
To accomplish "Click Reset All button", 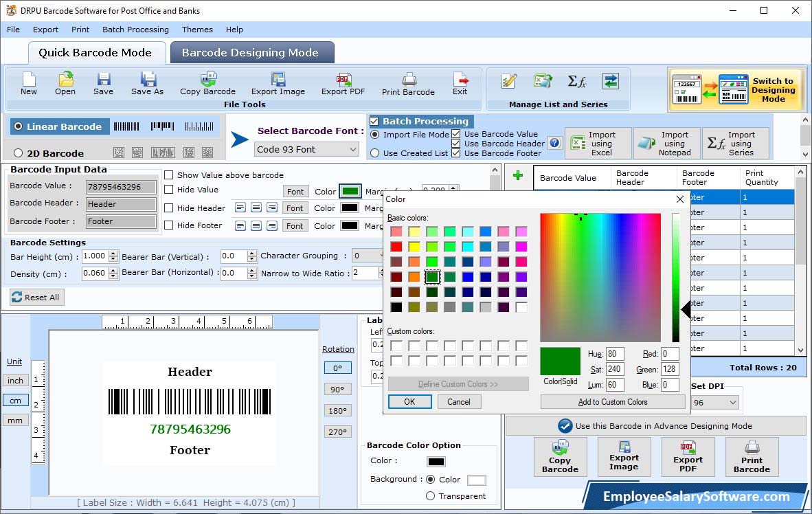I will click(x=36, y=297).
